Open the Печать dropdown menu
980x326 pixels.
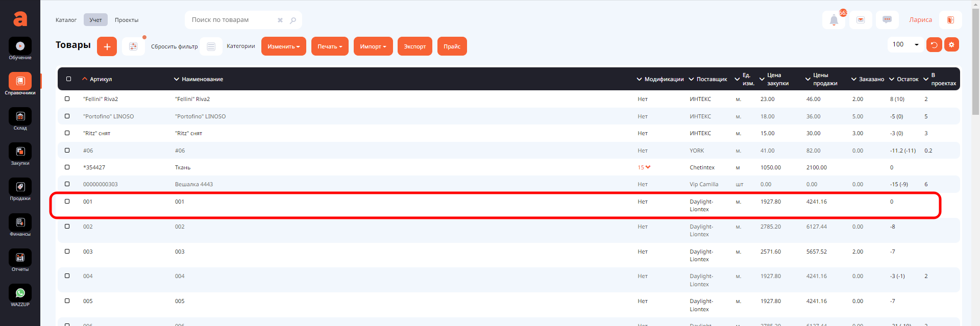click(330, 46)
